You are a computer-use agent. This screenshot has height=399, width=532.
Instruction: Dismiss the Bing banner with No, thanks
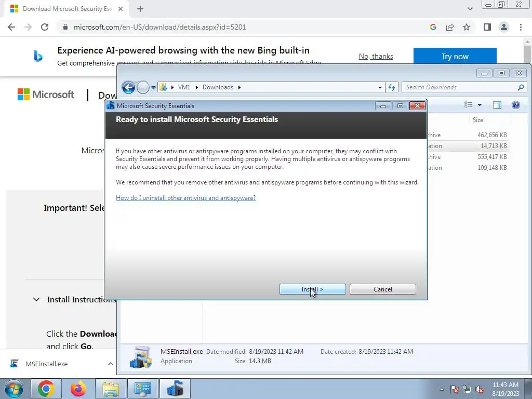pos(376,56)
